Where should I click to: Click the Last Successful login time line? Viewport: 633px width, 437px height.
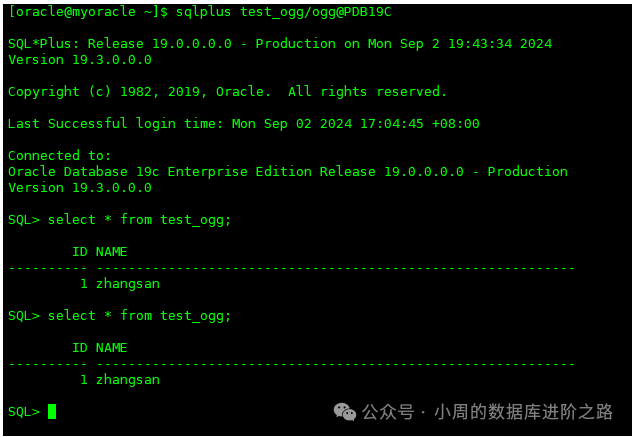tap(243, 124)
